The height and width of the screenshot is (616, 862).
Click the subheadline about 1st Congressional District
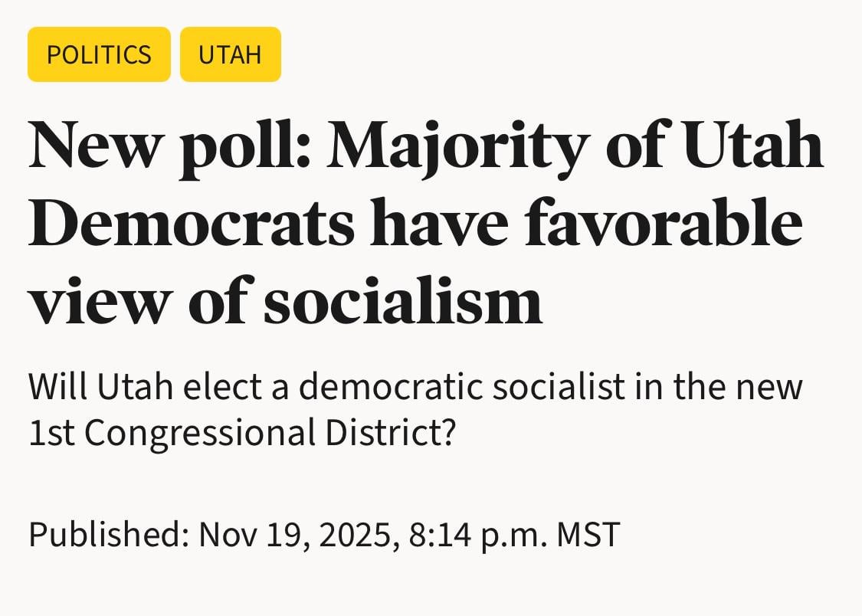pos(415,409)
